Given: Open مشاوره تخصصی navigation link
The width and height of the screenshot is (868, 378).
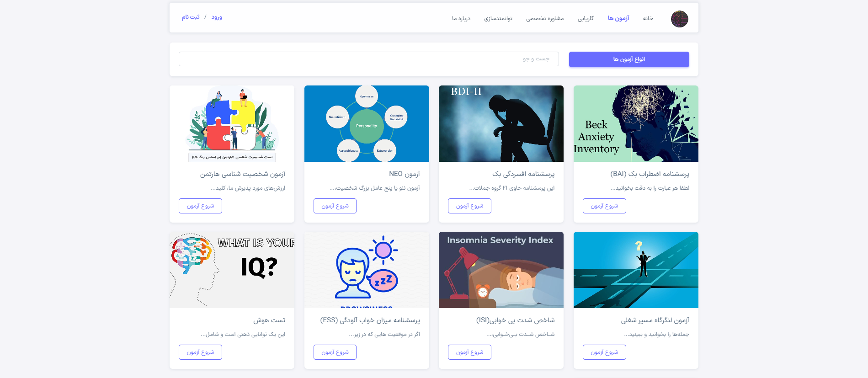Looking at the screenshot, I should (545, 18).
